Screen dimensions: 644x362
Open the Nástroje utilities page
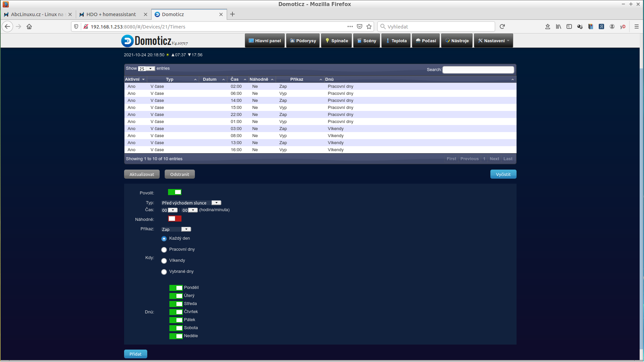coord(457,41)
